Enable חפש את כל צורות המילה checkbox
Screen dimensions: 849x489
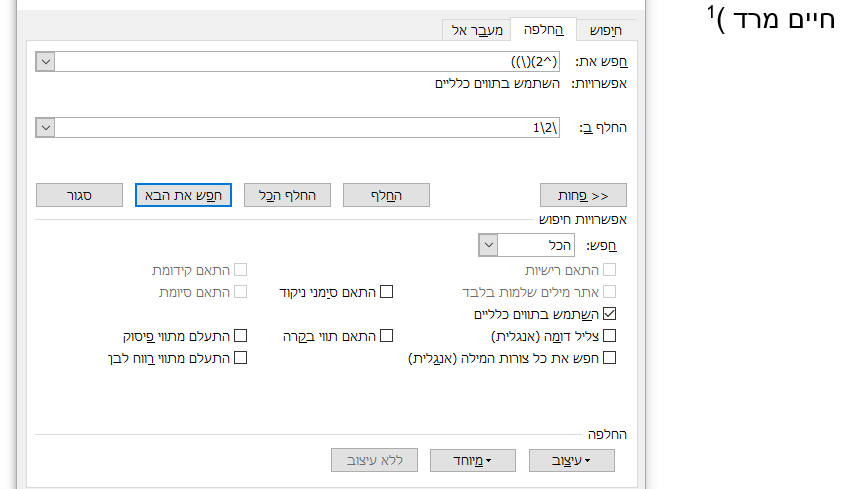tap(610, 357)
